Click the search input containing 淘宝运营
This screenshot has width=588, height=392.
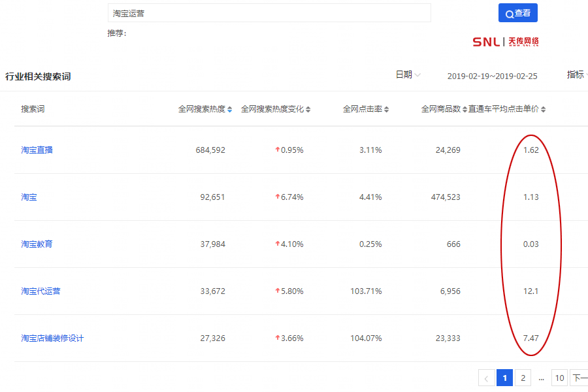pyautogui.click(x=269, y=13)
